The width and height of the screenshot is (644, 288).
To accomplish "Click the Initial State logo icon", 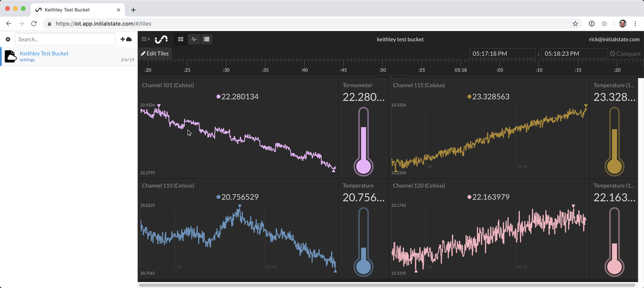I will point(161,39).
